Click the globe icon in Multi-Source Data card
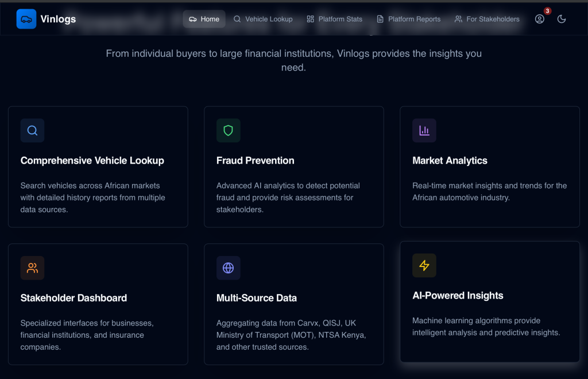This screenshot has width=588, height=379. (228, 268)
